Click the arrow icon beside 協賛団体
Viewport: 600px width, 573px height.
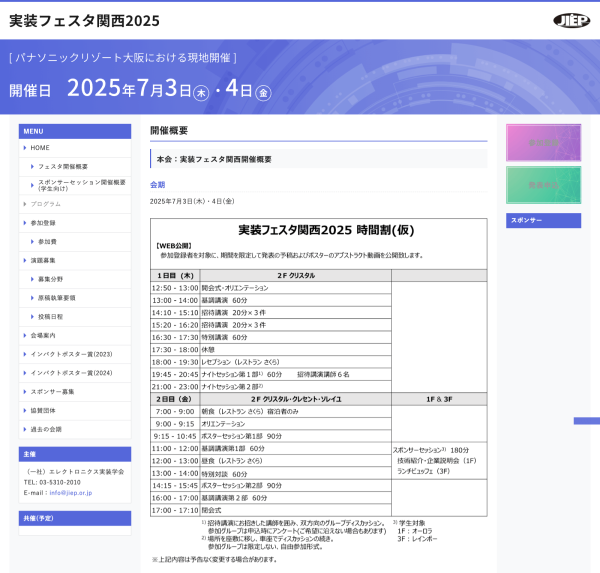click(x=25, y=410)
